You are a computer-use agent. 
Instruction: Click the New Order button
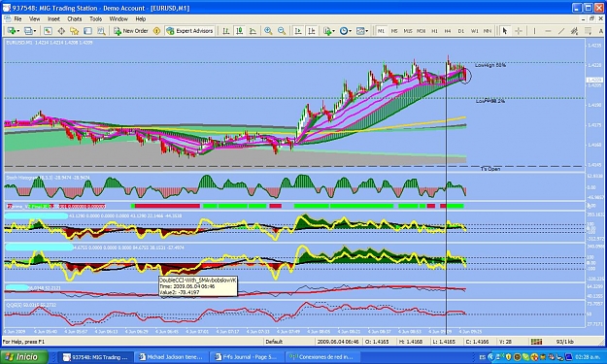pyautogui.click(x=131, y=31)
